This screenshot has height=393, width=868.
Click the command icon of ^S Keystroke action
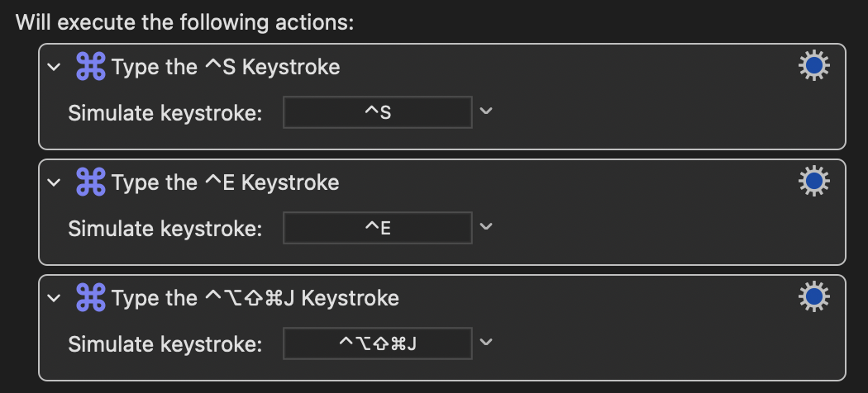click(90, 67)
